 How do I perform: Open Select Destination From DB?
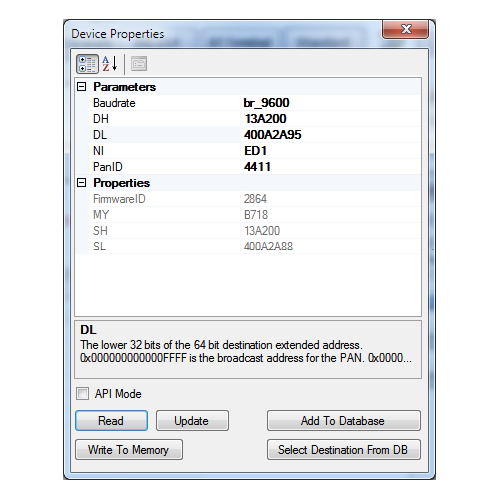(344, 450)
